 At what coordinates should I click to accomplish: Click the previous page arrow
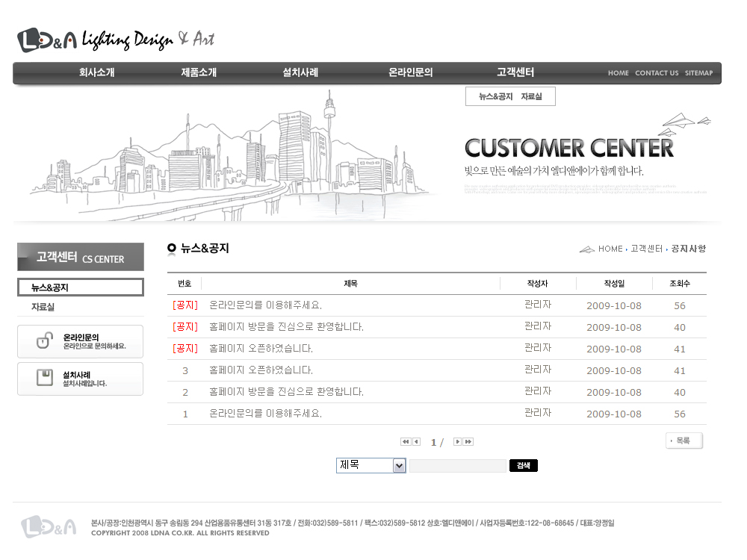(x=417, y=442)
